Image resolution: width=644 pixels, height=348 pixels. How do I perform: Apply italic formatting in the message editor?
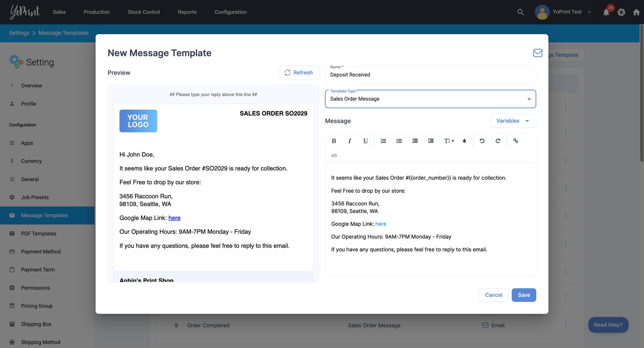[x=349, y=141]
